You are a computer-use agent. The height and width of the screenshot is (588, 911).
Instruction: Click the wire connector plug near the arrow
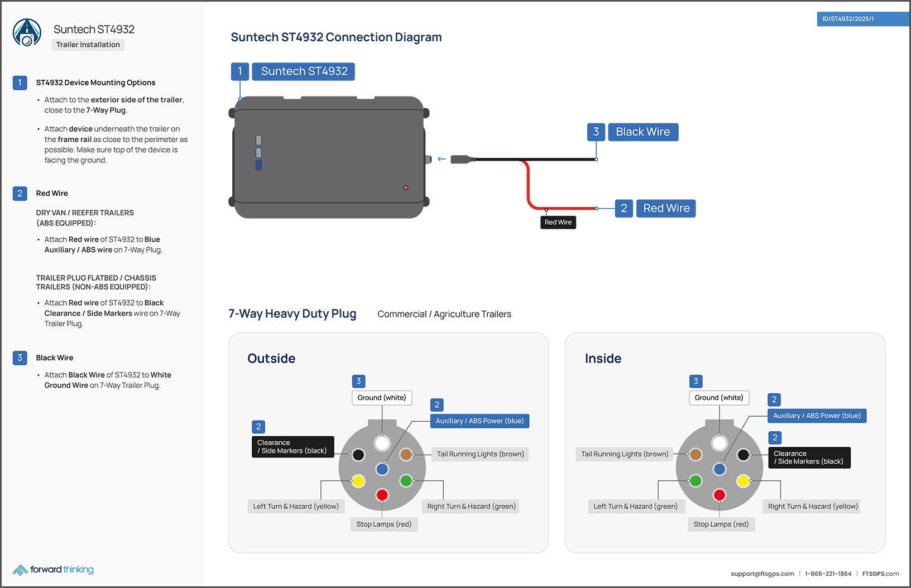[x=461, y=160]
